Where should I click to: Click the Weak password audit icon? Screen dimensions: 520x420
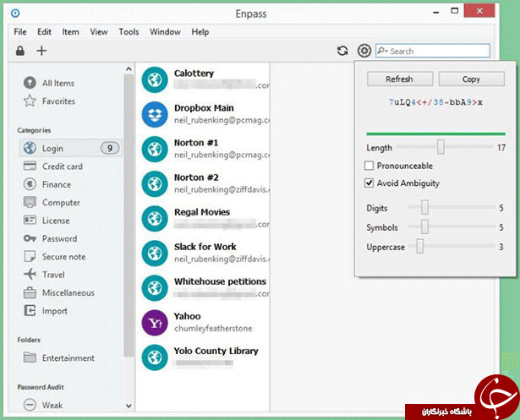30,405
